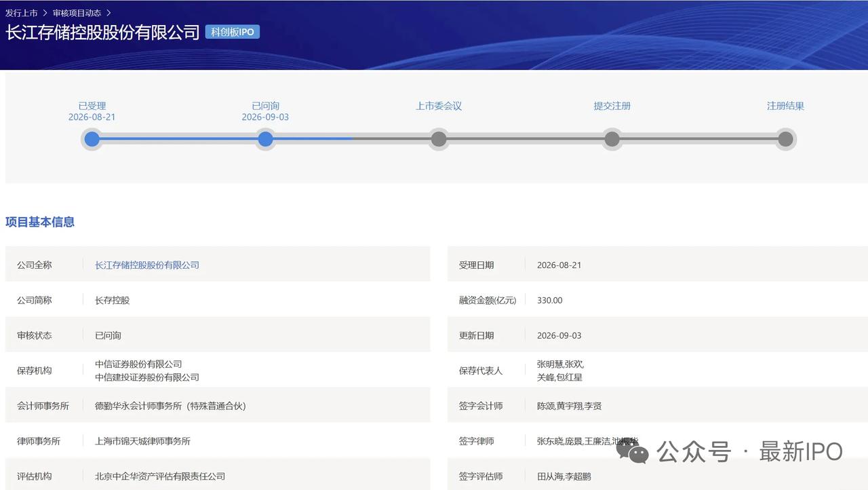
Task: Click the 保荐机构 field label
Action: click(35, 371)
